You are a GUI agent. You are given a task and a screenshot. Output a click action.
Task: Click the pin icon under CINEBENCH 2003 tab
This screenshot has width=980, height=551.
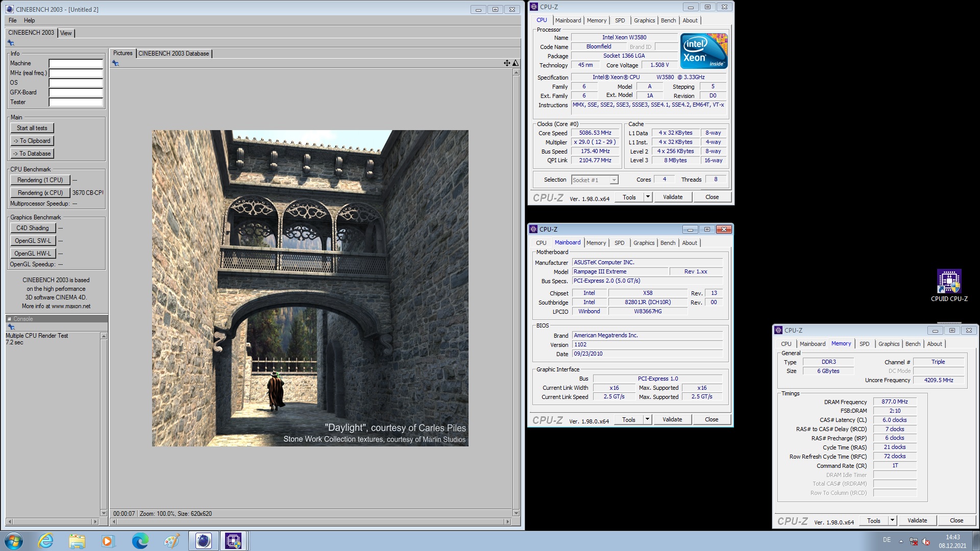(x=11, y=43)
